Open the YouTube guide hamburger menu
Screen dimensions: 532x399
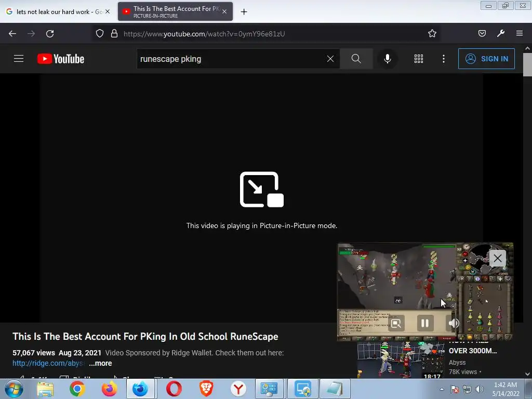[x=19, y=59]
